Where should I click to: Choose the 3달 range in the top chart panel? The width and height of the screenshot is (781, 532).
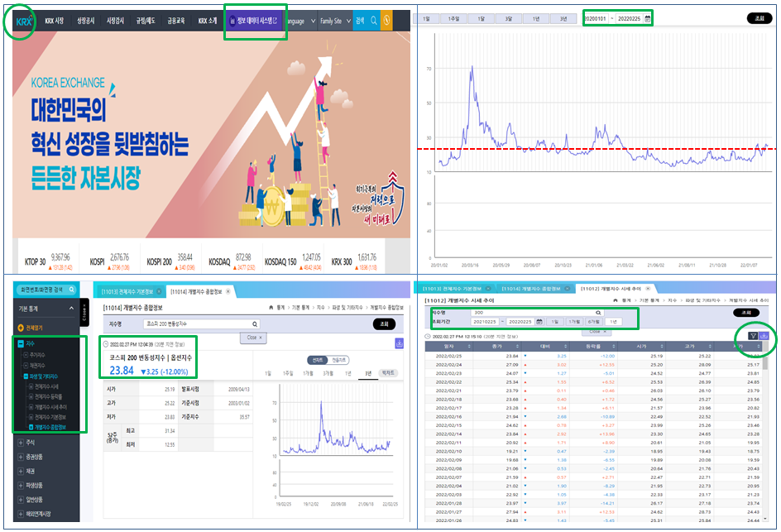click(x=509, y=19)
